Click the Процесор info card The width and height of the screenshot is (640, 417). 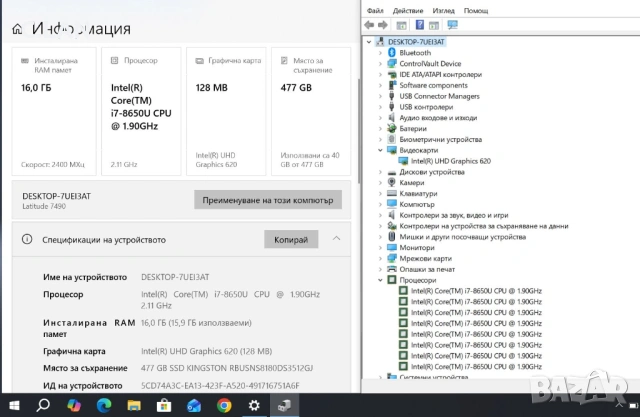click(x=141, y=111)
